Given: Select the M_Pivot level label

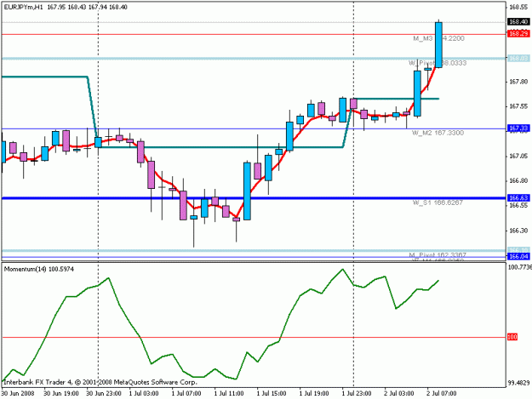Looking at the screenshot, I should pos(438,254).
